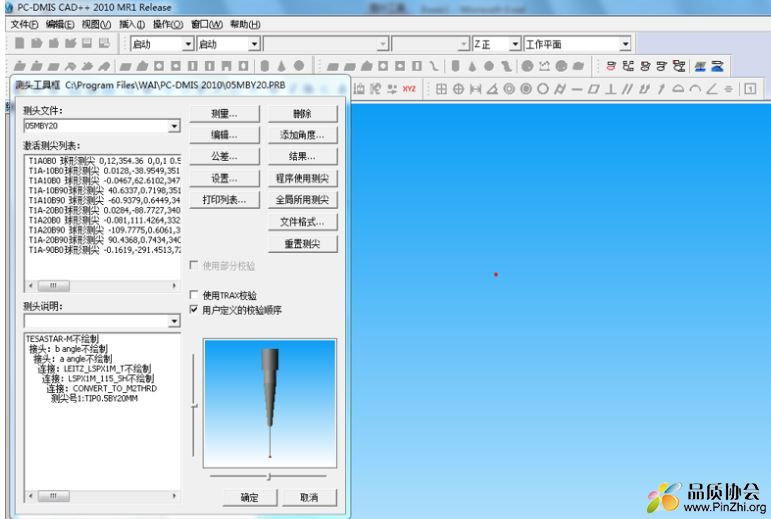Pick the Symmetry dimension icon

(x=728, y=89)
